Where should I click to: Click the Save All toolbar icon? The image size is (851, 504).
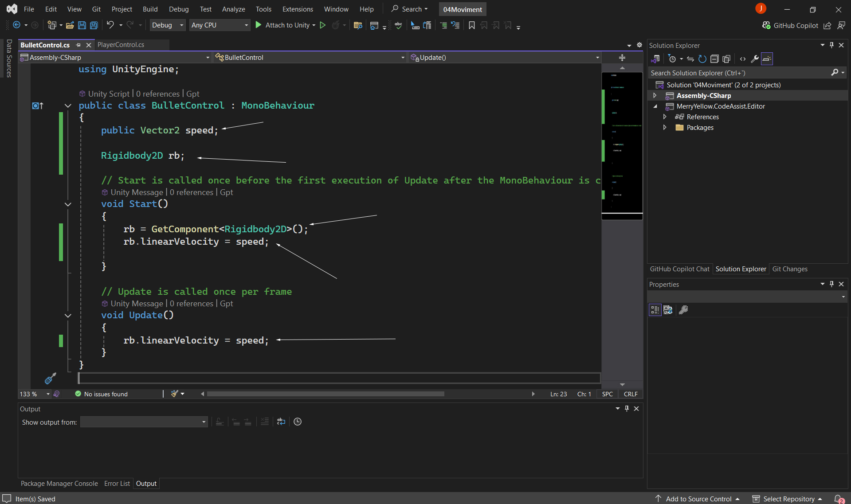(x=94, y=25)
